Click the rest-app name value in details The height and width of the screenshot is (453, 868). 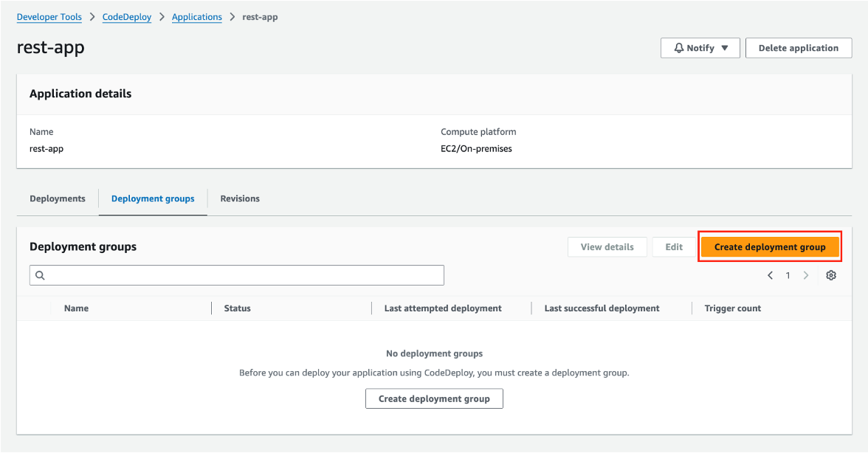(46, 149)
